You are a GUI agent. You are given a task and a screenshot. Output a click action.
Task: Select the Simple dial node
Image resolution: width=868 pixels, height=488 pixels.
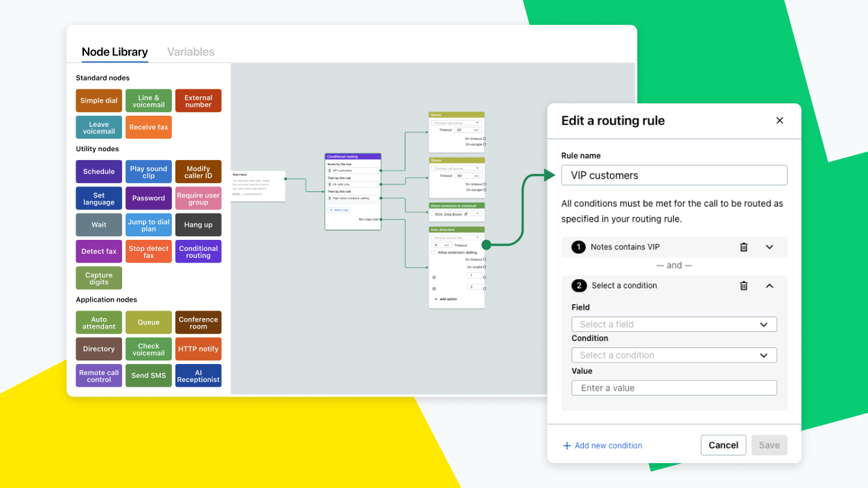tap(98, 100)
